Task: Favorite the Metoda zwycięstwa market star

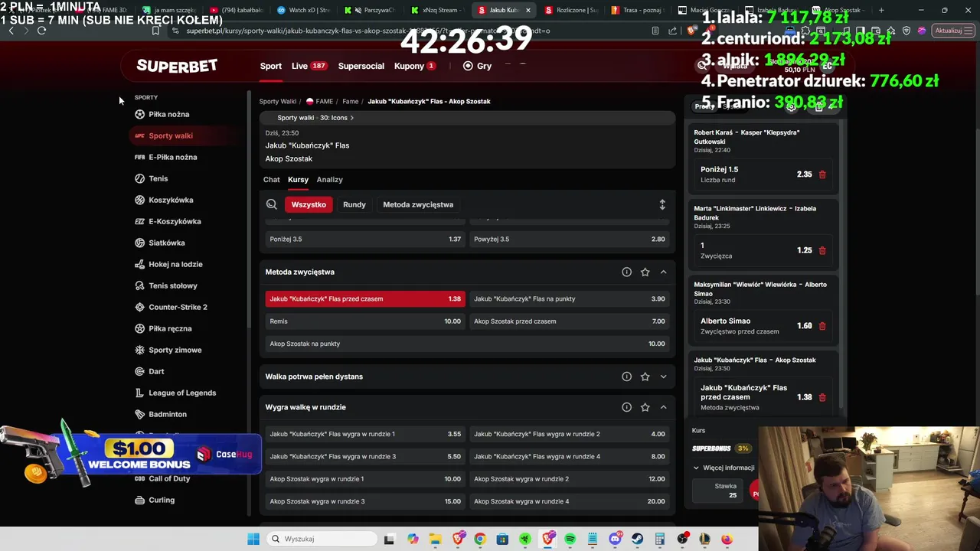Action: [645, 272]
